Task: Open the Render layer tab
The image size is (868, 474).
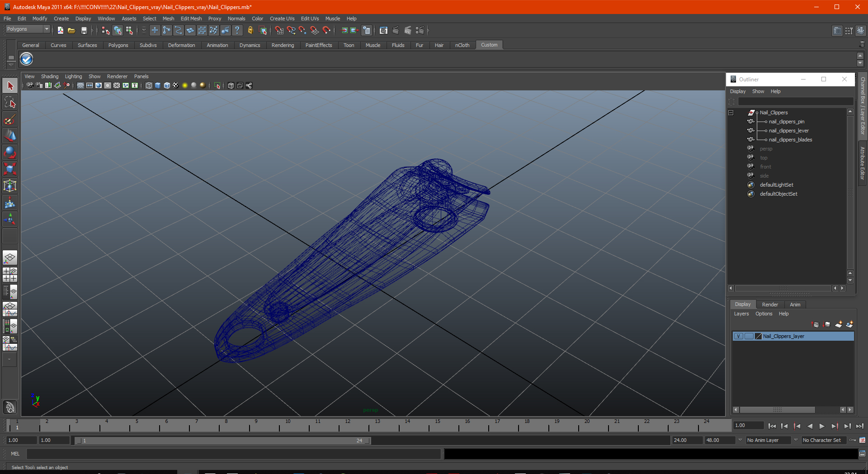Action: click(x=770, y=305)
